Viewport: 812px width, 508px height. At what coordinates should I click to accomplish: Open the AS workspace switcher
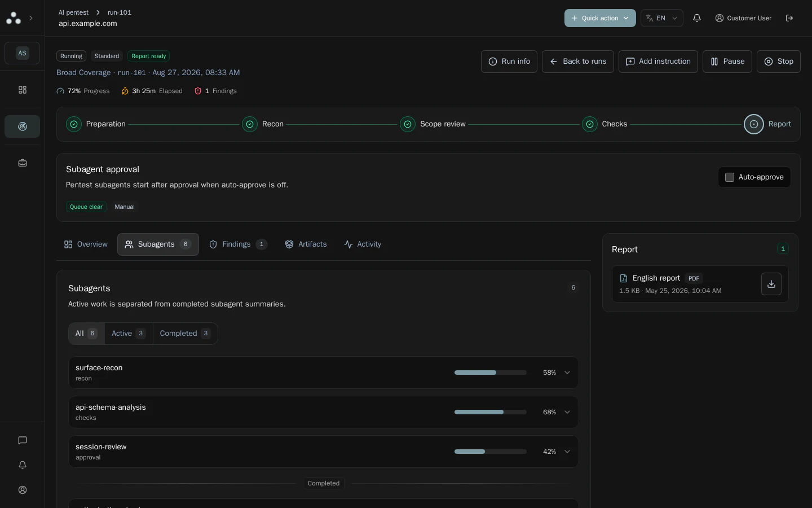23,53
